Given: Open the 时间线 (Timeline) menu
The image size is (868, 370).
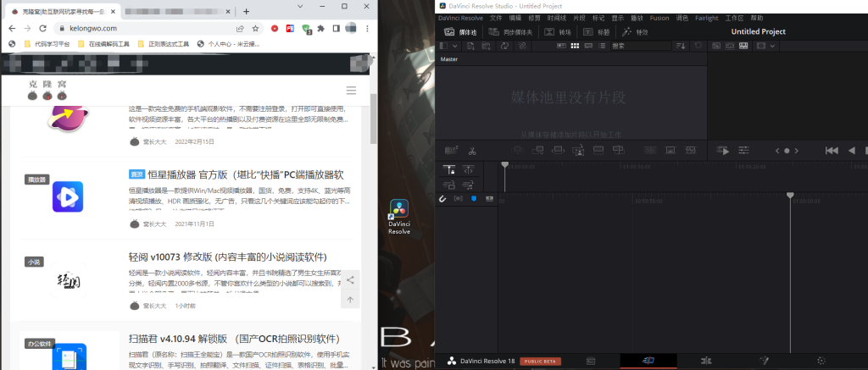Looking at the screenshot, I should pyautogui.click(x=556, y=19).
